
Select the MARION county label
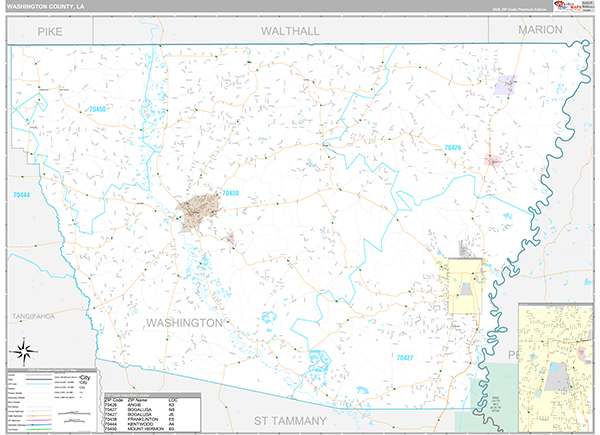point(540,29)
